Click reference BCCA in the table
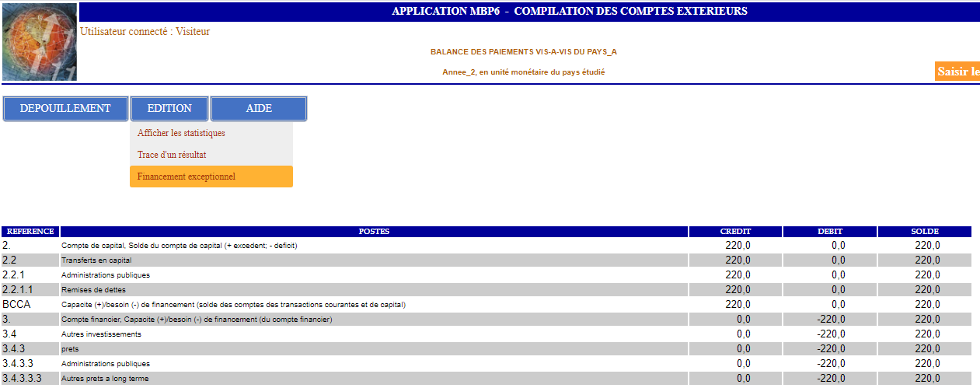The image size is (980, 388). click(16, 305)
